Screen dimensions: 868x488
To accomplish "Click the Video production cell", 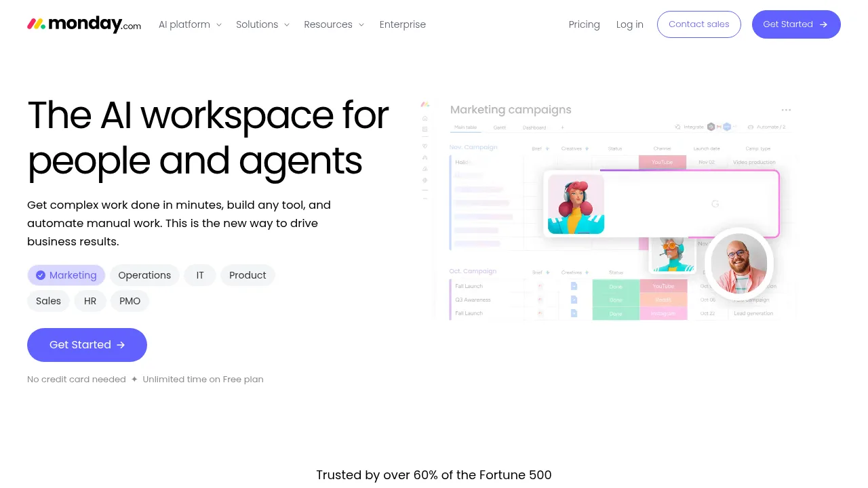I will point(754,163).
